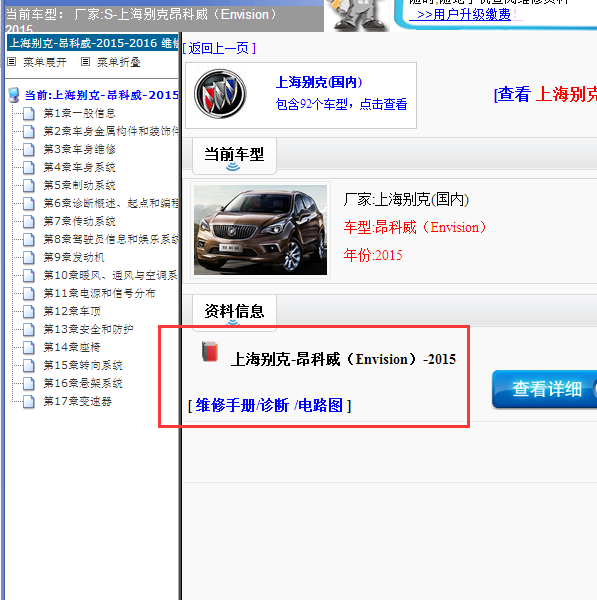The image size is (597, 600).
Task: Open 第9章发动机 chapter
Action: tap(74, 257)
